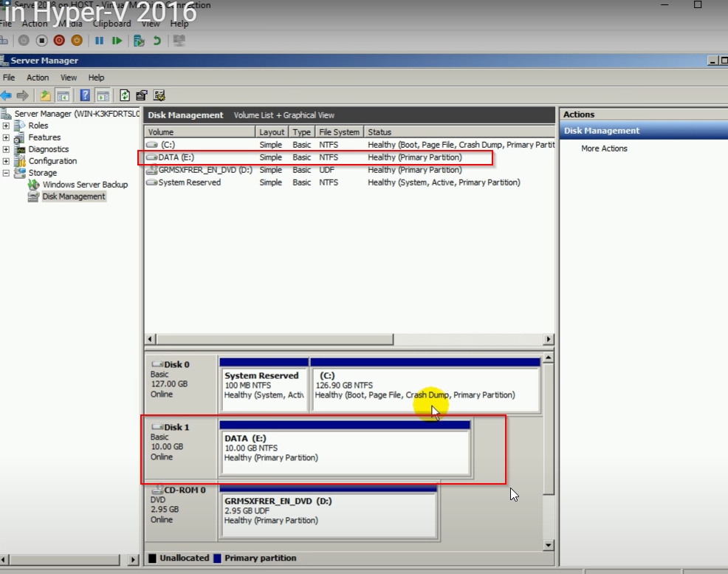Select Features in the tree

point(44,137)
